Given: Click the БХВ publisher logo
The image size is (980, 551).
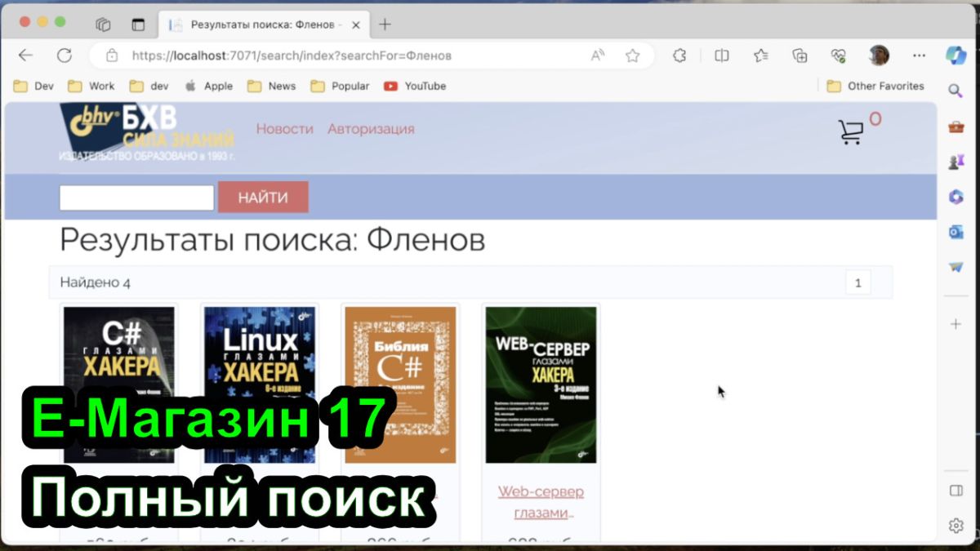Looking at the screenshot, I should [x=147, y=131].
